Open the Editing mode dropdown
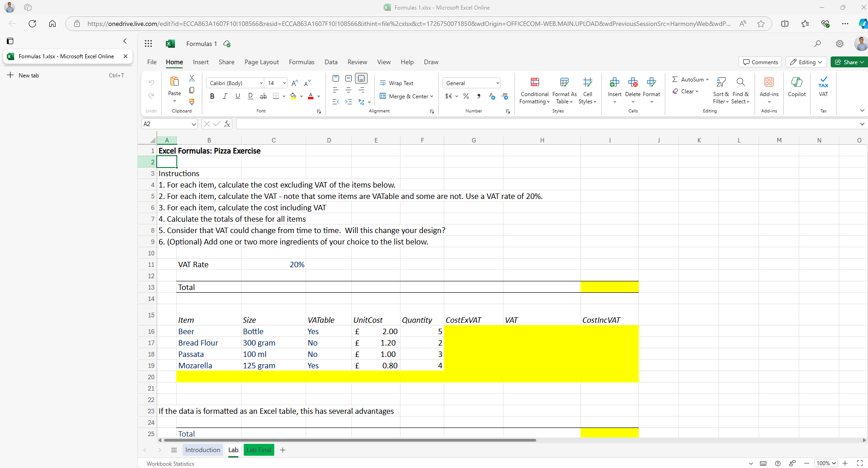 pyautogui.click(x=806, y=62)
